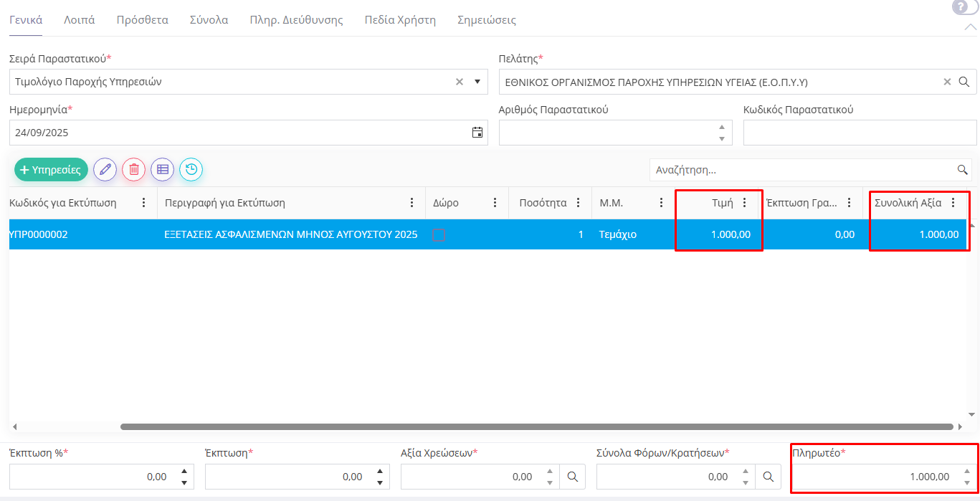
Task: Open the Πληρ. Διεύθυνσης tab
Action: coord(296,20)
